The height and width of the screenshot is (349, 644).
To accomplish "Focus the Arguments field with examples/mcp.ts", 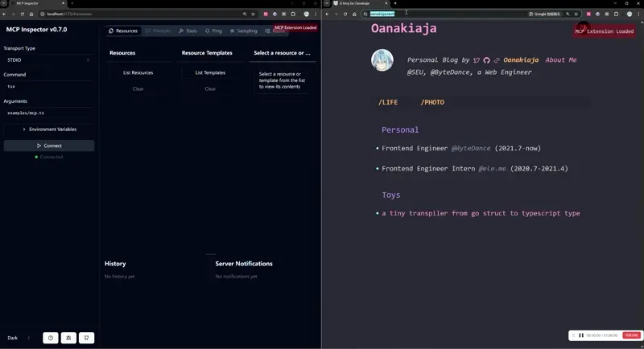I will [x=48, y=113].
